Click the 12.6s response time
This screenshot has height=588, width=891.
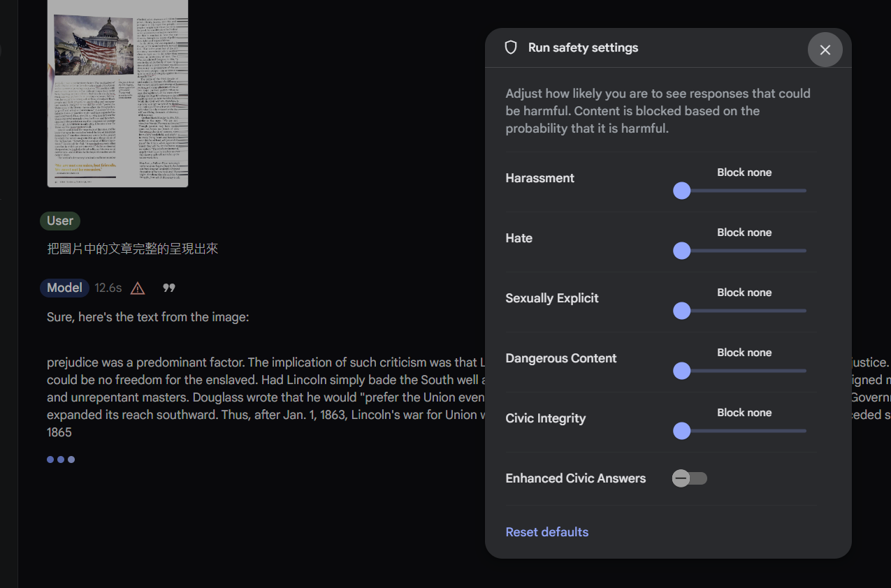(x=108, y=288)
